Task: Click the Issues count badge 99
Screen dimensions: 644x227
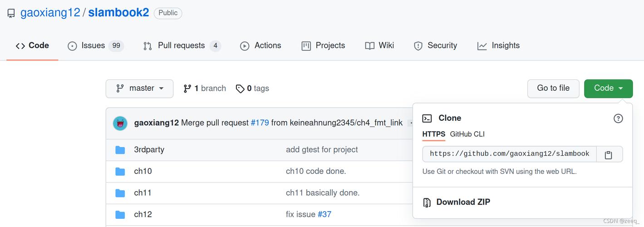Action: 116,45
